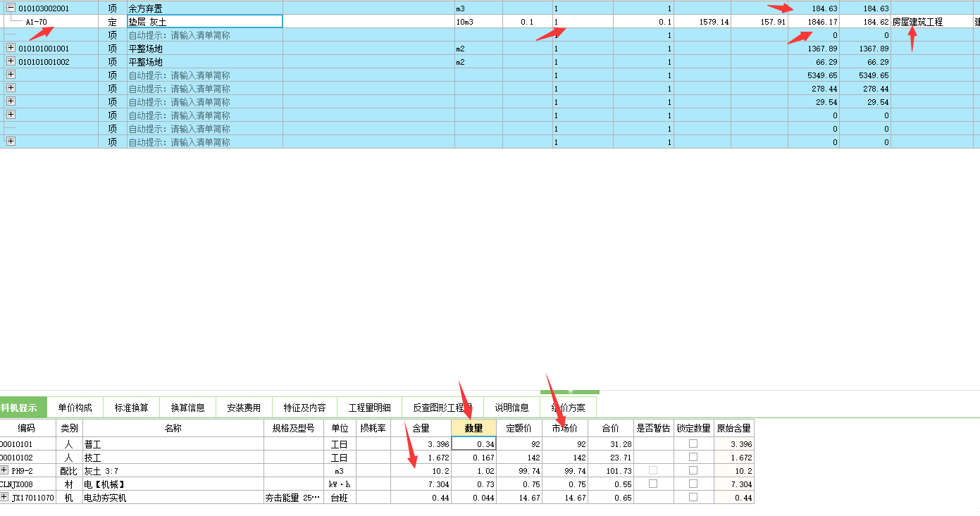The width and height of the screenshot is (980, 516).
Task: Click the 1579.14 value cell
Action: (702, 22)
